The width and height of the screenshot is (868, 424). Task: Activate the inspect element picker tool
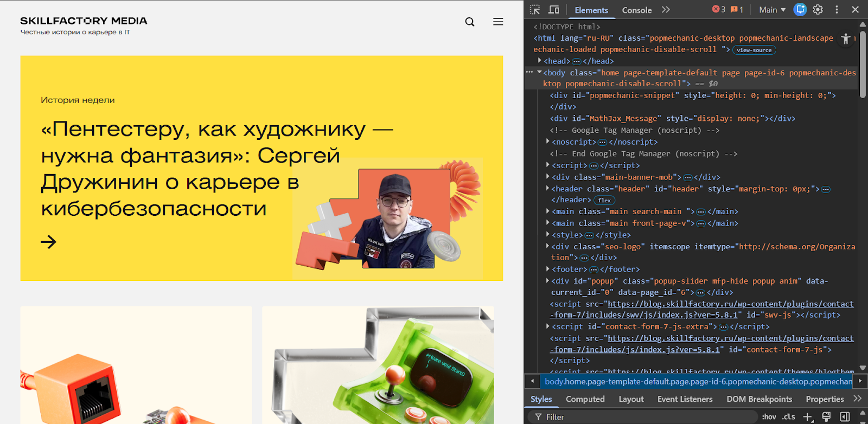click(x=535, y=10)
